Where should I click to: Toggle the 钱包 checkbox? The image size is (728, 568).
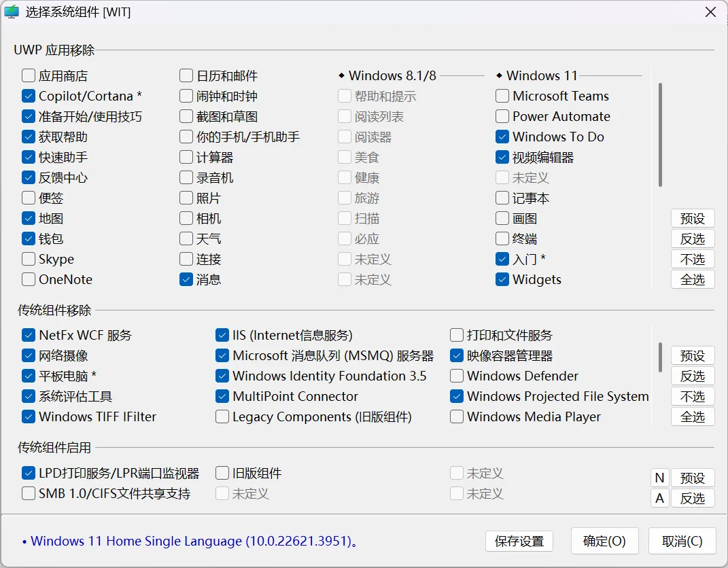click(29, 239)
